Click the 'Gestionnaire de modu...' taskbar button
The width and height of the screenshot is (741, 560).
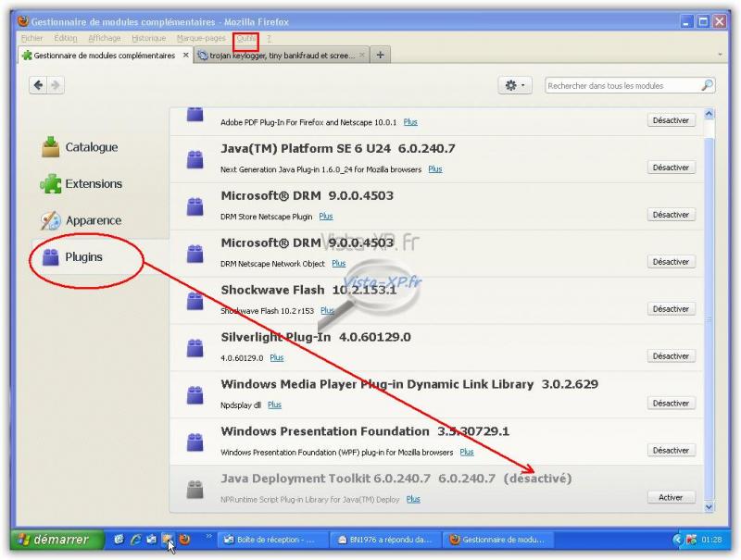[497, 540]
